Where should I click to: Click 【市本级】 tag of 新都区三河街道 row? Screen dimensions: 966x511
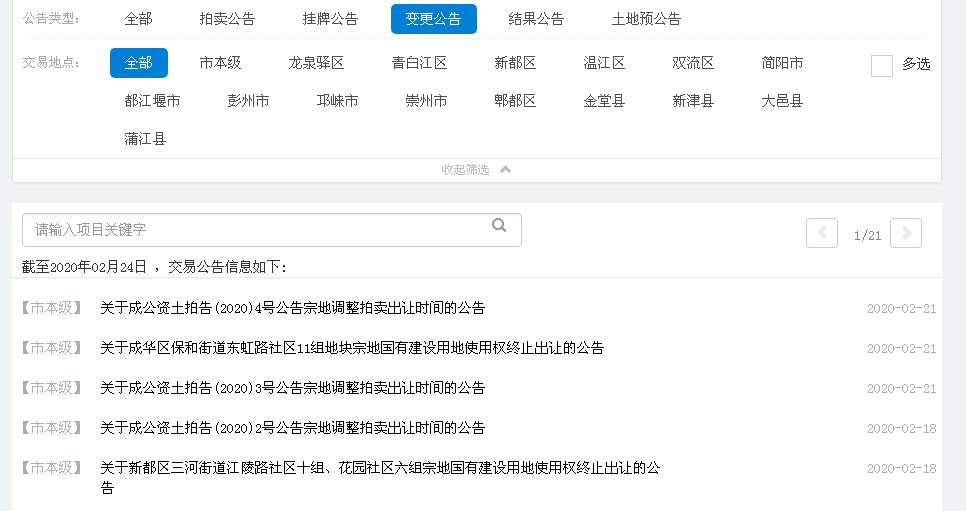[x=52, y=468]
